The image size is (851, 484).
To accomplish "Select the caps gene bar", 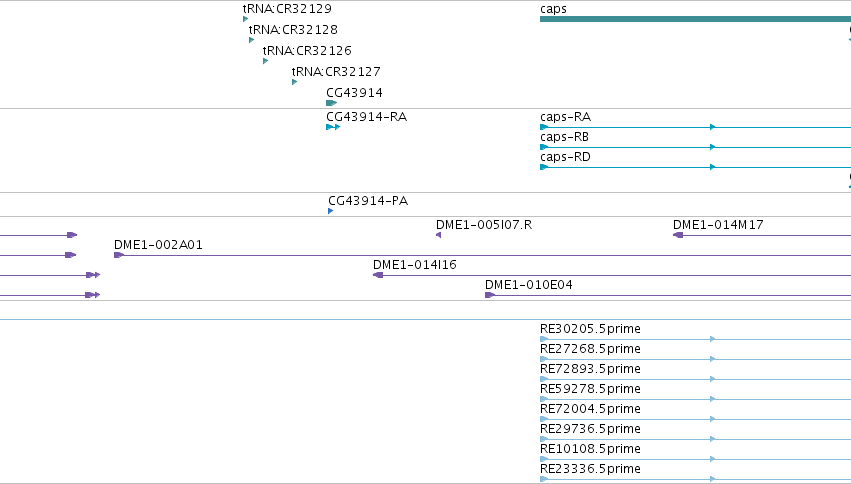I will [695, 19].
